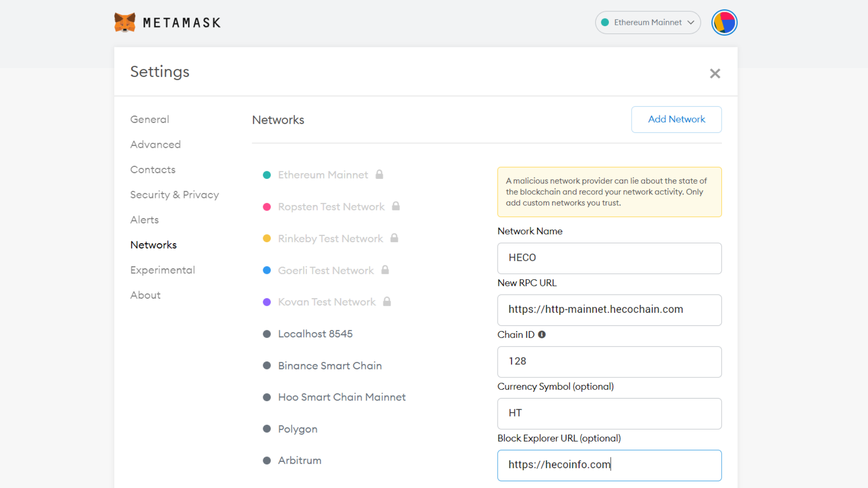This screenshot has width=868, height=488.
Task: Click the MetaMask fox logo
Action: (125, 23)
